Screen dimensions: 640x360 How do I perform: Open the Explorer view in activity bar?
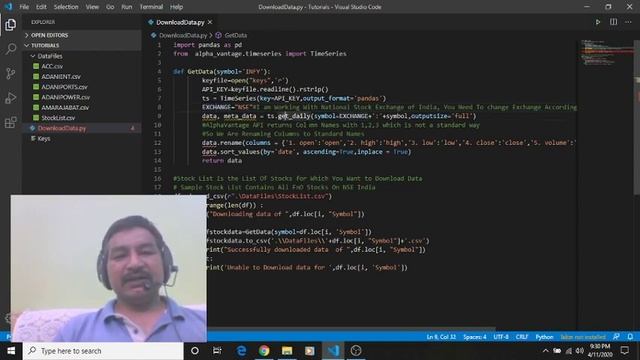tap(11, 25)
